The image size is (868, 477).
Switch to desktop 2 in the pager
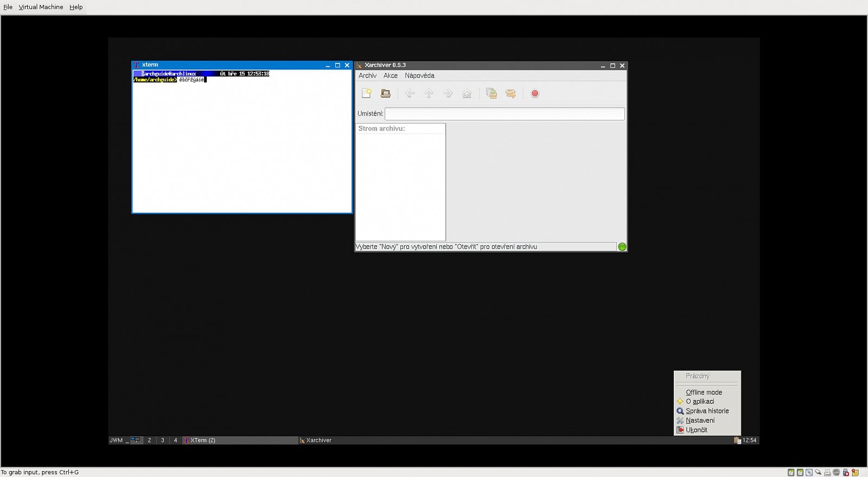click(149, 440)
